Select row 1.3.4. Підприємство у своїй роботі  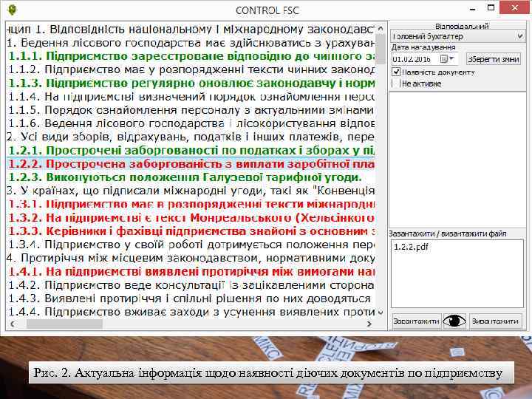[191, 245]
